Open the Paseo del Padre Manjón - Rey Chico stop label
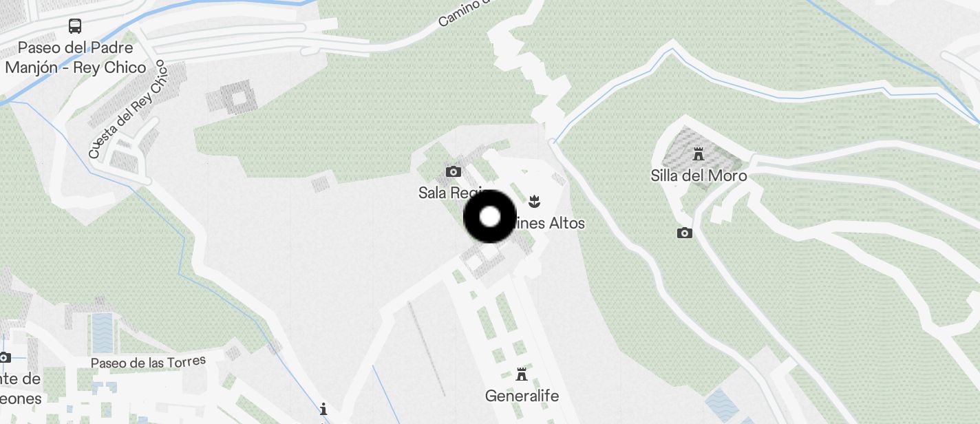Viewport: 980px width, 424px height. point(76,58)
